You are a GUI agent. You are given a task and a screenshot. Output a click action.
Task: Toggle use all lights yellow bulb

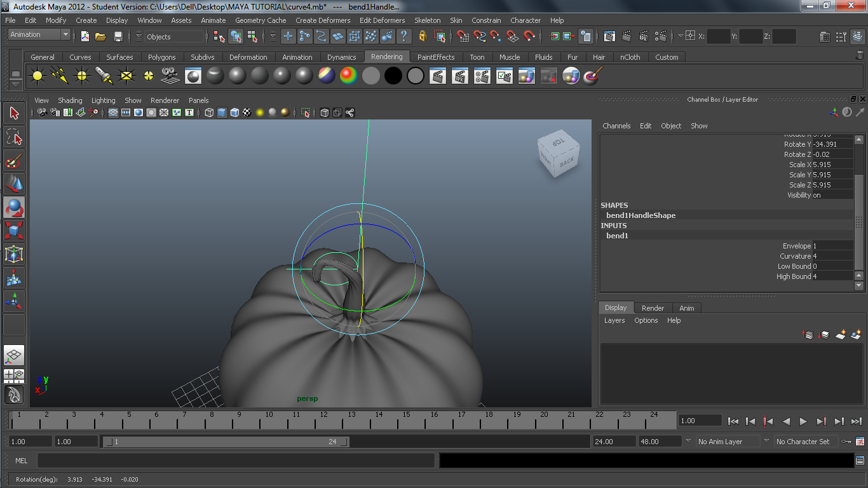[x=260, y=112]
